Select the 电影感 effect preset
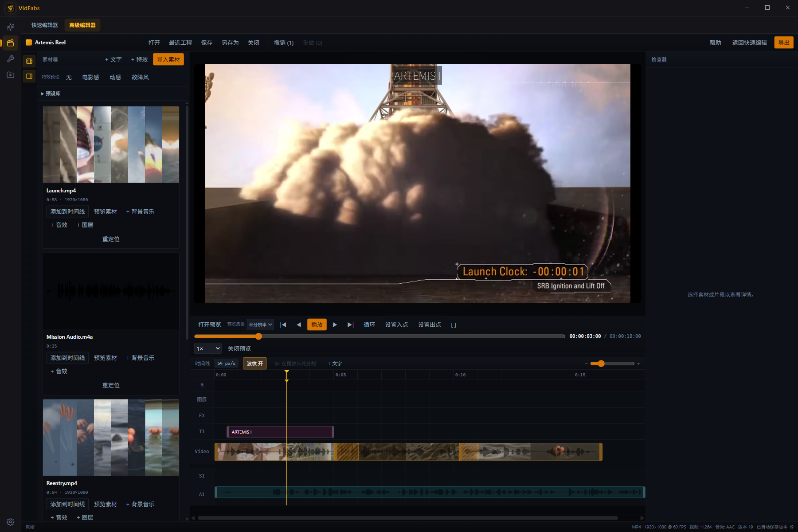The height and width of the screenshot is (532, 798). (91, 77)
